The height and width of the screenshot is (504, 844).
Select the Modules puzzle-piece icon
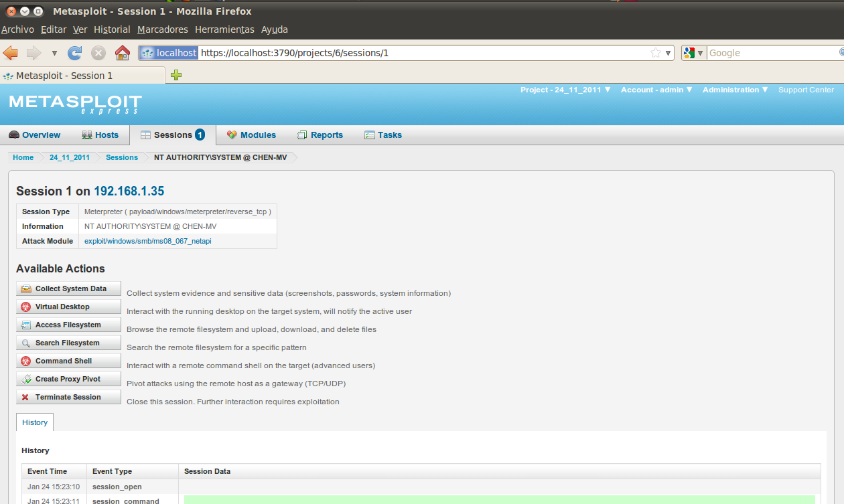(x=230, y=135)
